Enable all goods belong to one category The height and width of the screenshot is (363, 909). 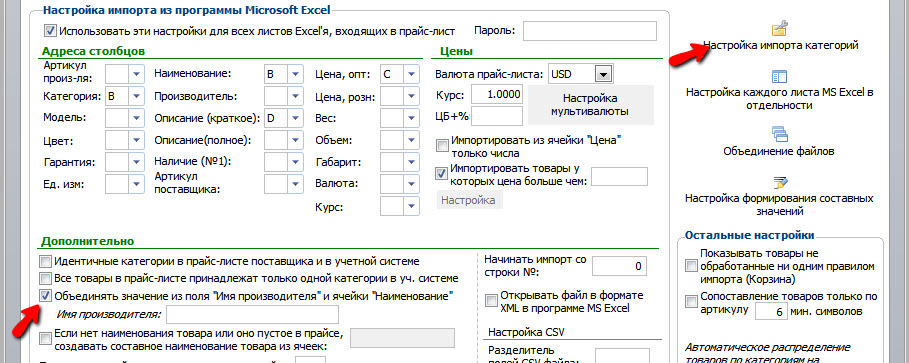point(45,278)
